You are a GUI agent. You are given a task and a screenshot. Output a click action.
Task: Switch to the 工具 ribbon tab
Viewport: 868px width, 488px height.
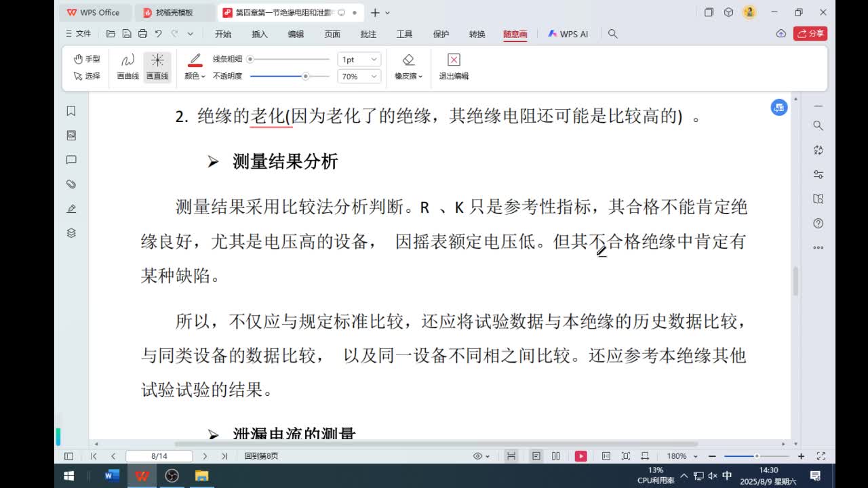click(404, 34)
